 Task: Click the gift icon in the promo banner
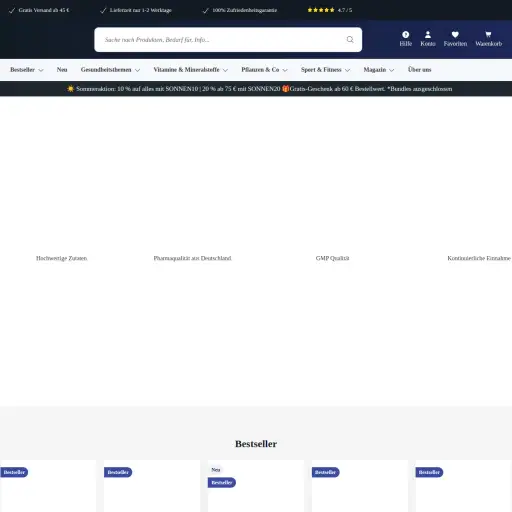pos(285,89)
